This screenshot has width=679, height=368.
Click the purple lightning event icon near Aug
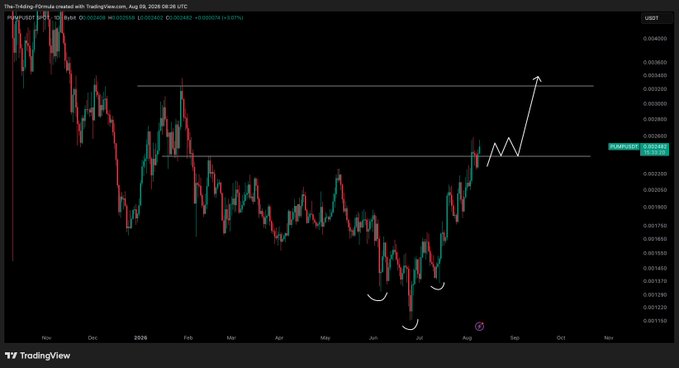click(479, 326)
